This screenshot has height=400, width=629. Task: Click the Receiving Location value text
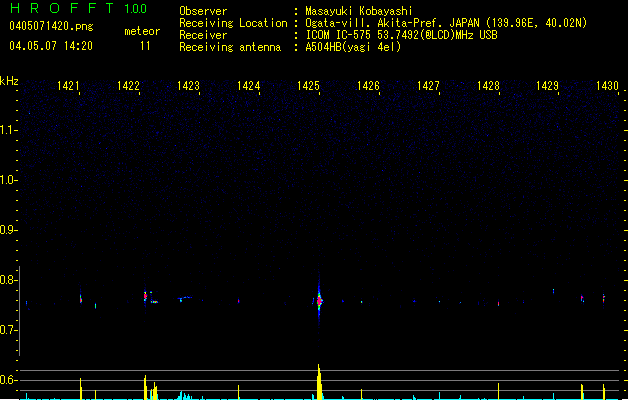[446, 23]
